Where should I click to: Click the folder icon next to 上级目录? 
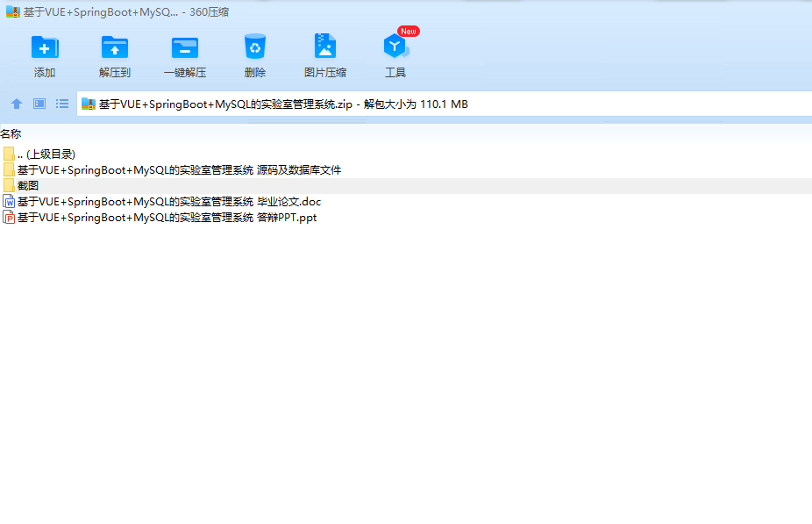point(9,154)
